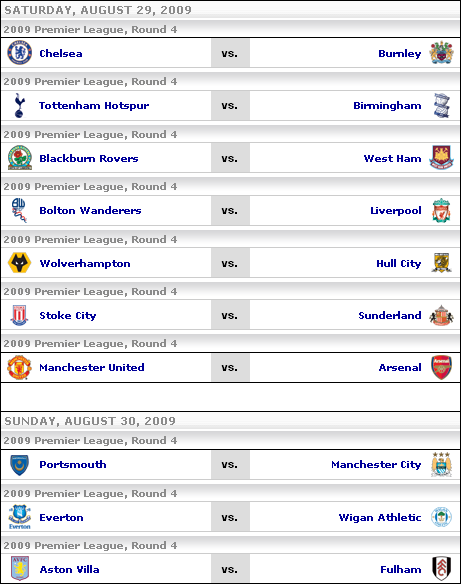Click the Wolverhampton wolf head logo
The image size is (461, 584).
[19, 263]
